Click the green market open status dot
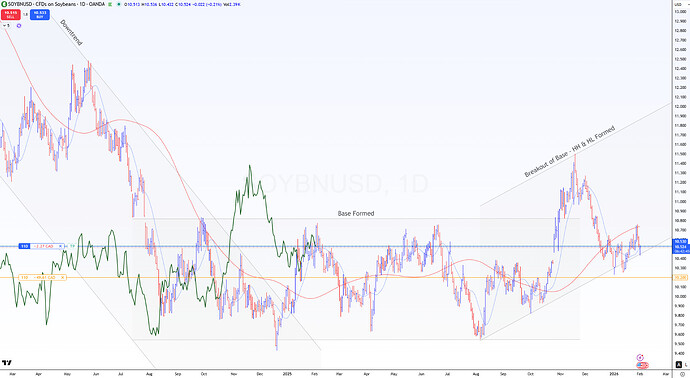The width and height of the screenshot is (690, 378). (x=118, y=4)
